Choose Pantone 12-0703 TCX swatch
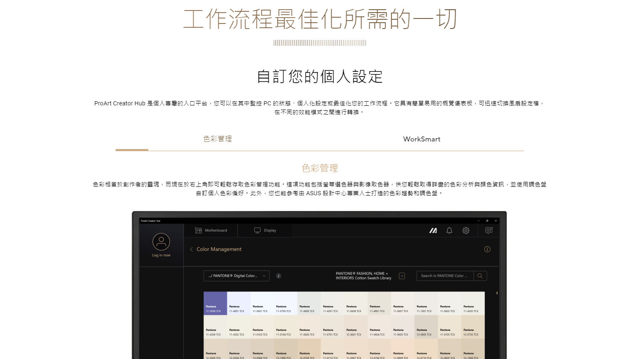Viewport: 644px width, 359px height. point(473,327)
